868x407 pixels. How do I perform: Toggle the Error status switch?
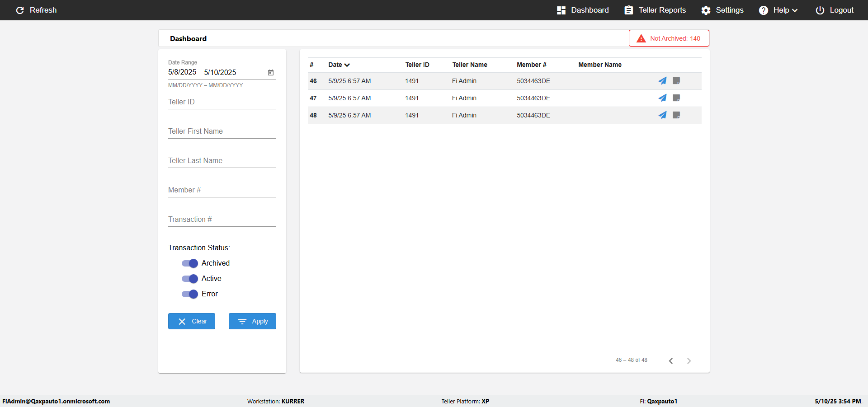pos(190,294)
